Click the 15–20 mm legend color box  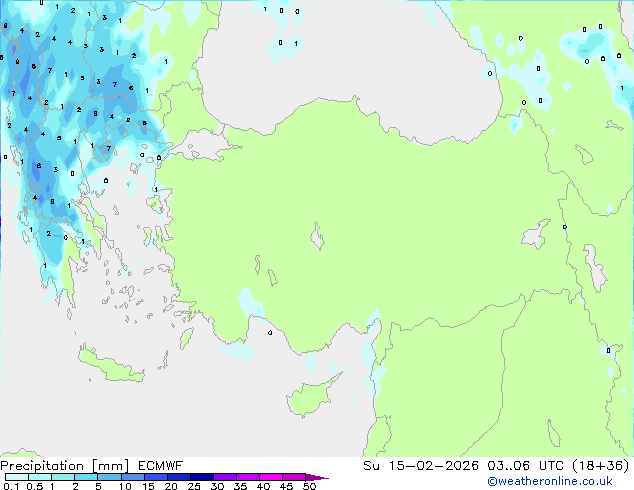(155, 477)
